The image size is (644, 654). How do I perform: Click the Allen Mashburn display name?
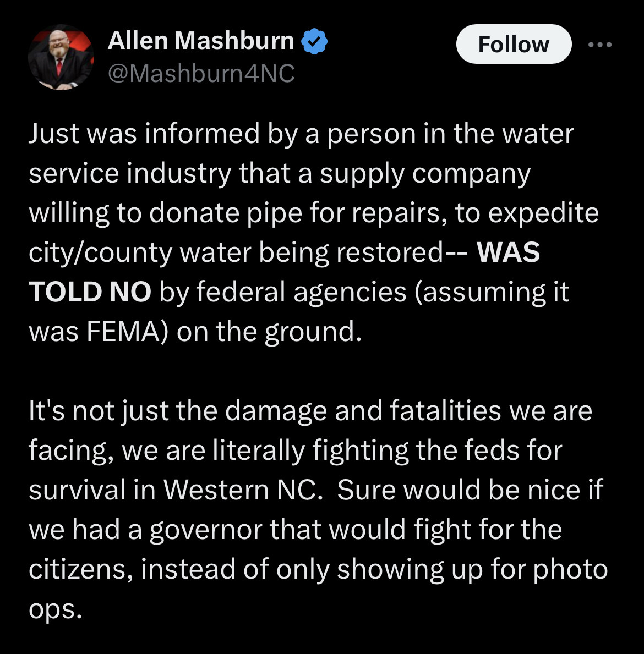[201, 41]
